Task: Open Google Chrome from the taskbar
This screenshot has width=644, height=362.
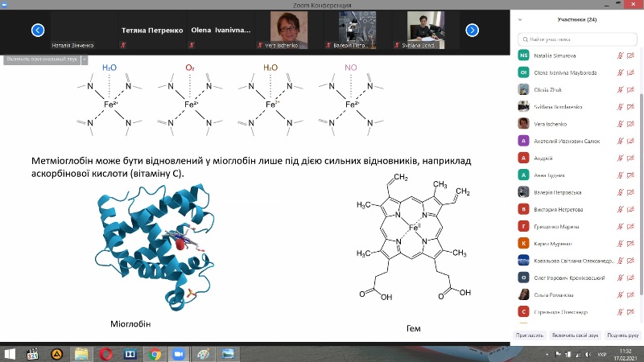Action: (154, 353)
